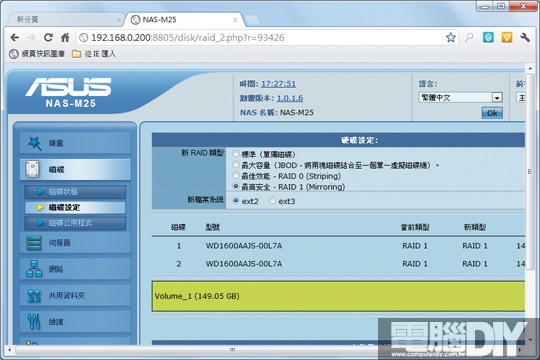Screen dimensions: 540x360
Task: Switch to the NAS-M25 browser tab
Action: click(x=184, y=20)
